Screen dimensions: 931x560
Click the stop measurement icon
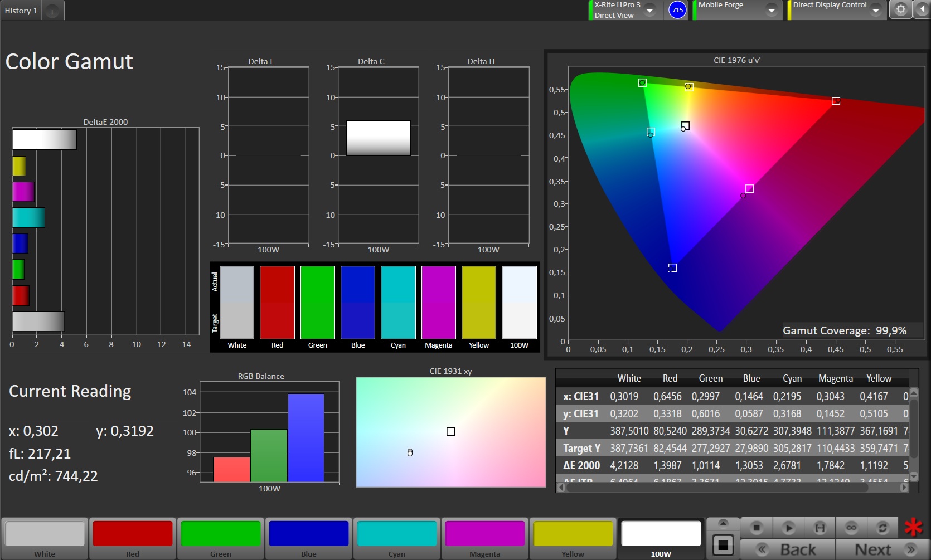coord(756,527)
